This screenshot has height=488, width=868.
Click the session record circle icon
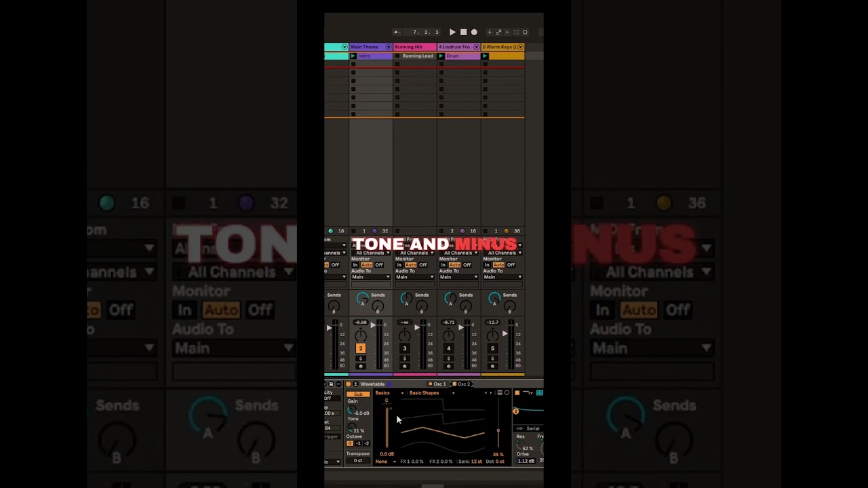[x=525, y=32]
